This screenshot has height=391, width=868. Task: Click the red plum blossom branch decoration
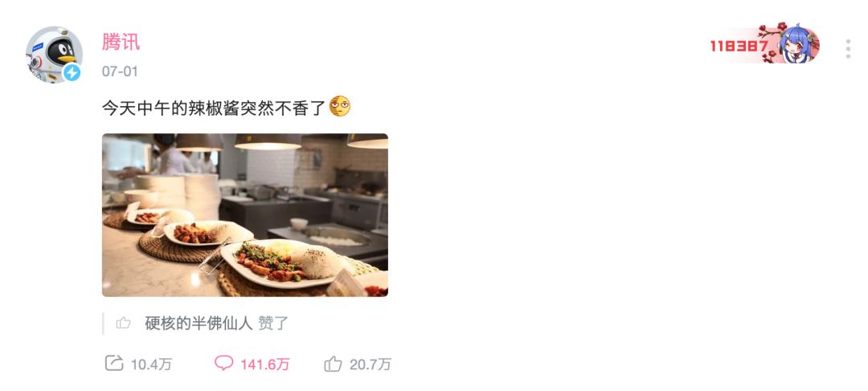pyautogui.click(x=771, y=42)
